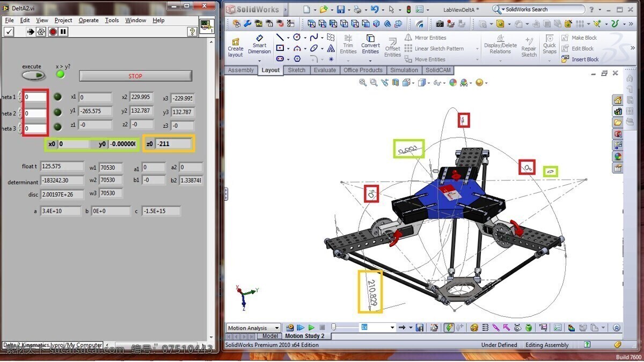This screenshot has width=644, height=362.
Task: Click the z0 value field showing -211
Action: pyautogui.click(x=173, y=143)
